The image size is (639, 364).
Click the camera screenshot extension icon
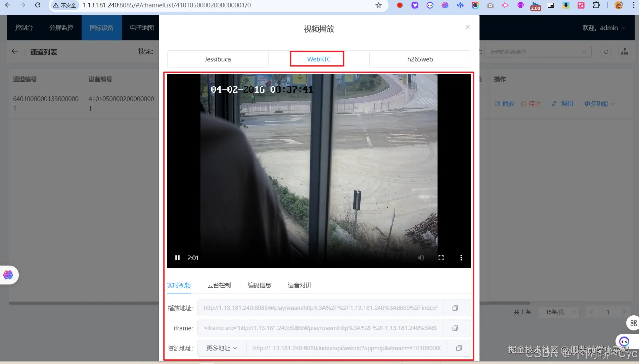pos(490,5)
